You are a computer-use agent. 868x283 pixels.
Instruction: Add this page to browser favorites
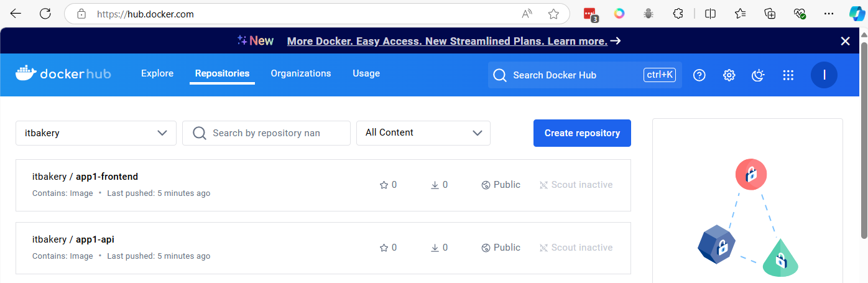point(553,14)
